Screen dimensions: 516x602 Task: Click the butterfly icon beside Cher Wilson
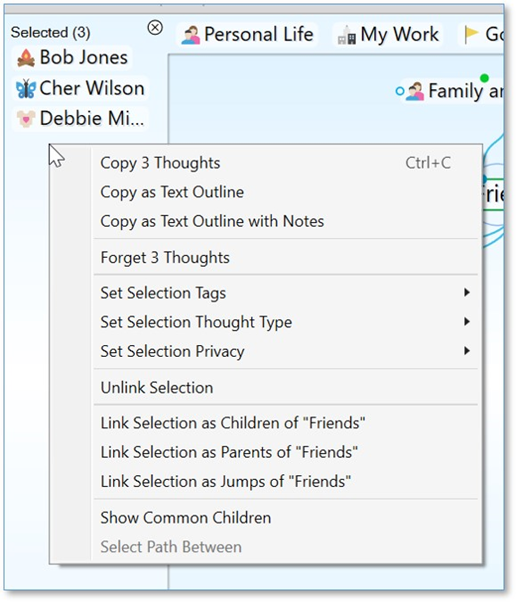tap(26, 89)
